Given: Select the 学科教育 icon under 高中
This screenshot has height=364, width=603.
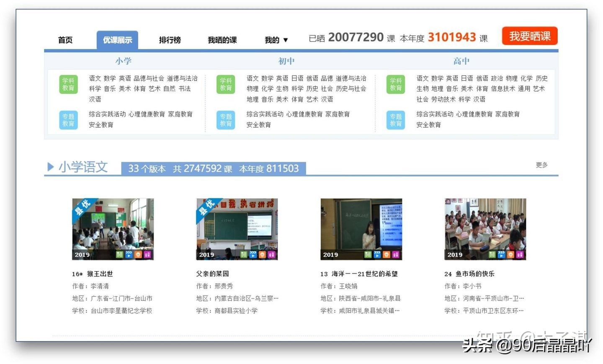Looking at the screenshot, I should tap(395, 84).
